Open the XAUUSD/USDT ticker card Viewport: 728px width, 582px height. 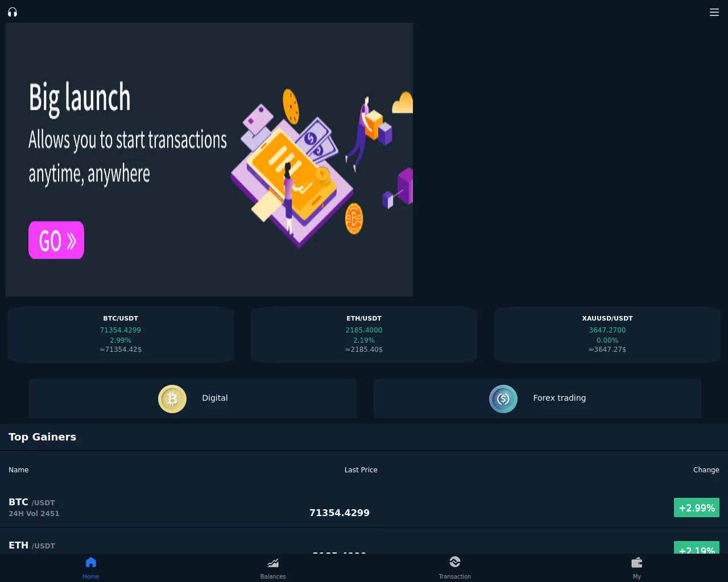[x=607, y=334]
